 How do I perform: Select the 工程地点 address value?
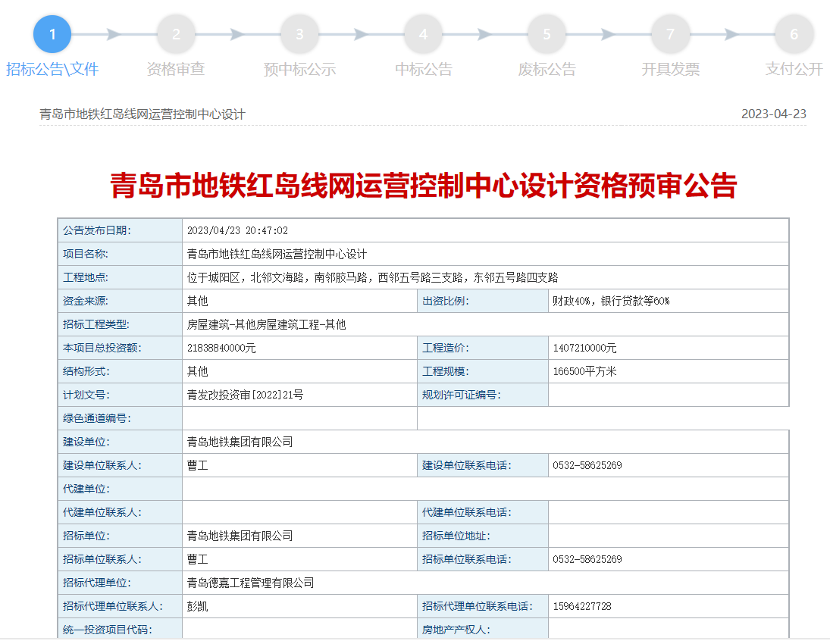point(373,277)
